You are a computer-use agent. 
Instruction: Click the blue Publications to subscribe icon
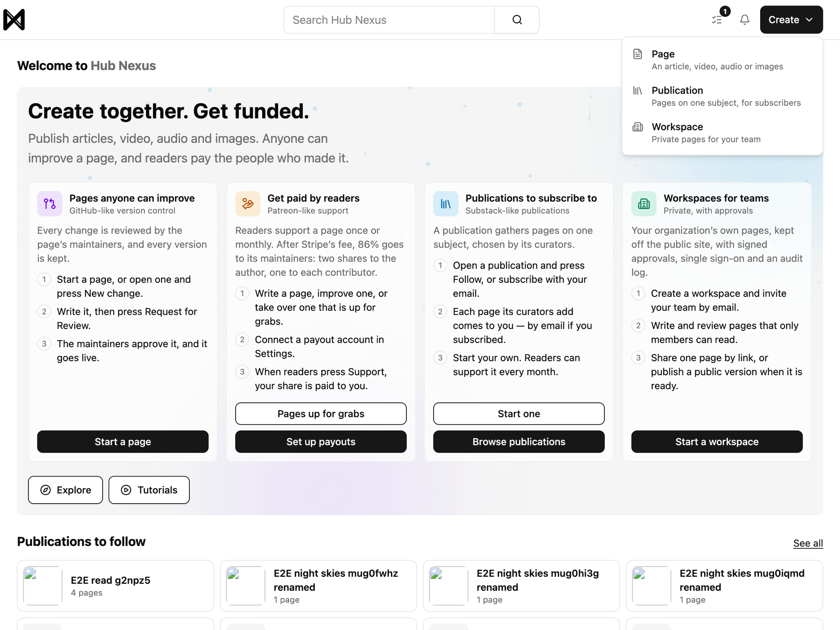446,204
